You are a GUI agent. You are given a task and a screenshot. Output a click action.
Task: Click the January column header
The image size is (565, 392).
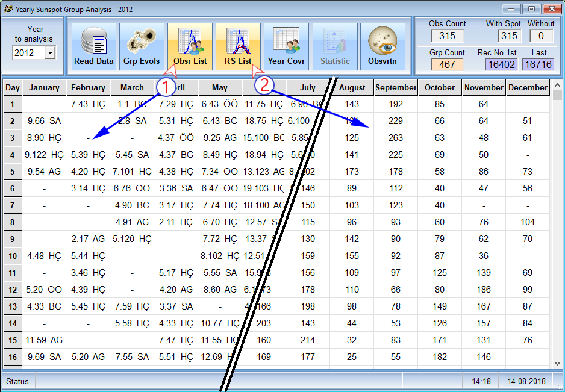tap(44, 87)
